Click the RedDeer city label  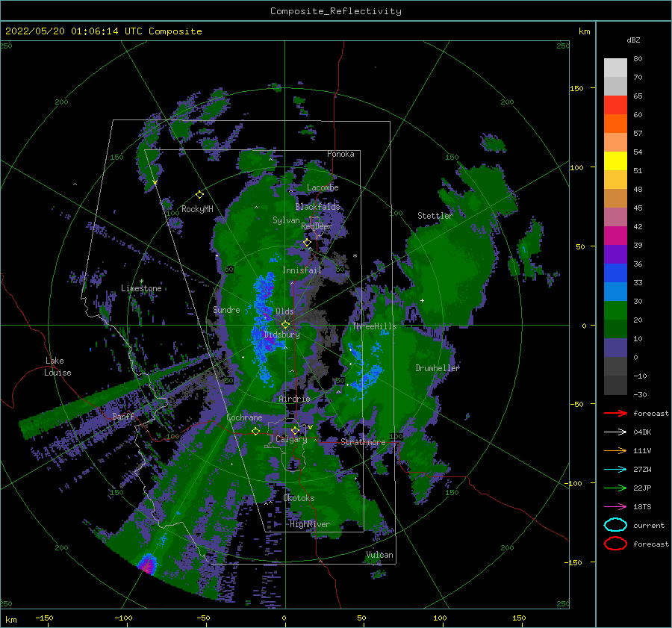317,226
